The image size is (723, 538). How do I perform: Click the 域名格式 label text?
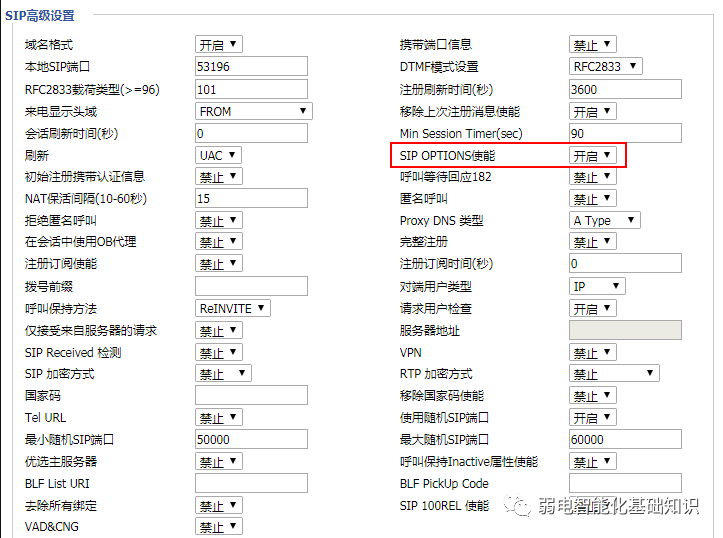point(48,45)
